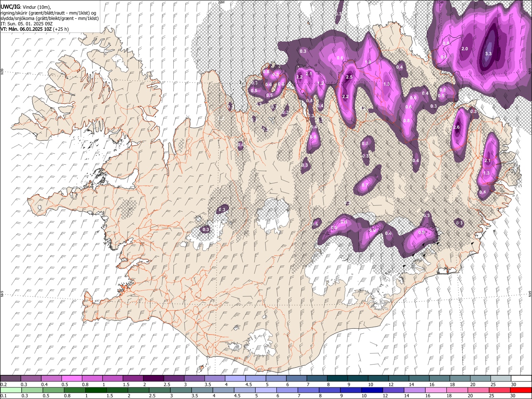
Task: Select bottom legend pale green swatch between 0.1 and 0.3
Action: [x=11, y=390]
